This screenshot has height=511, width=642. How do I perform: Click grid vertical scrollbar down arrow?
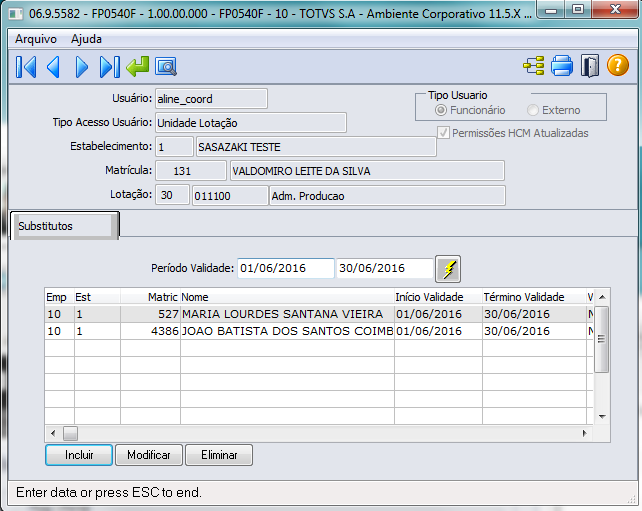602,416
